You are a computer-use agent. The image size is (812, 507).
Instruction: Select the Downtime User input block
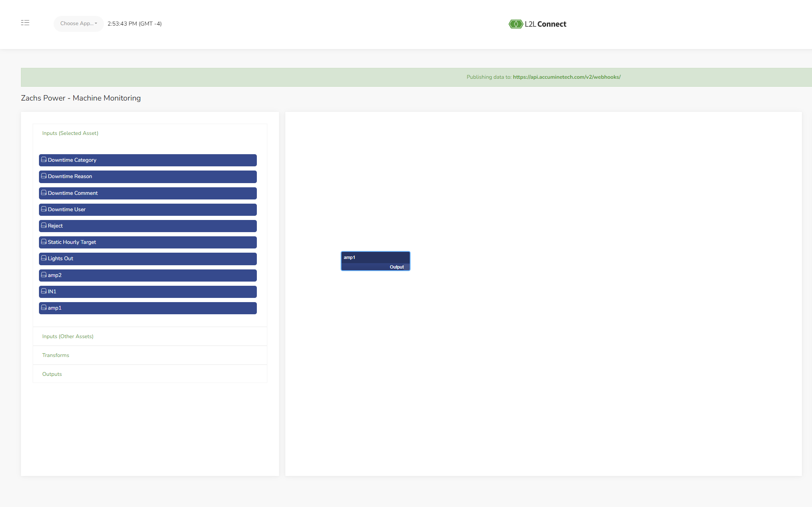pyautogui.click(x=147, y=210)
